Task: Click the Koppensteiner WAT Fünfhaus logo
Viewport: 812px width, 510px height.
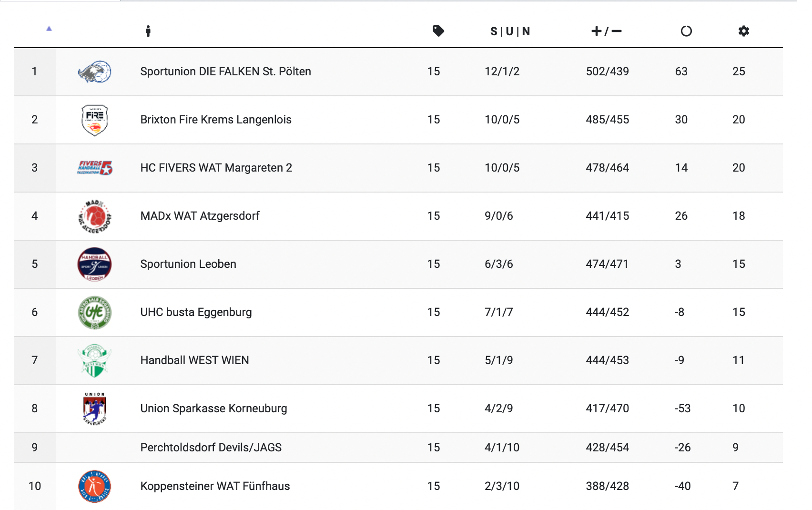Action: coord(94,486)
